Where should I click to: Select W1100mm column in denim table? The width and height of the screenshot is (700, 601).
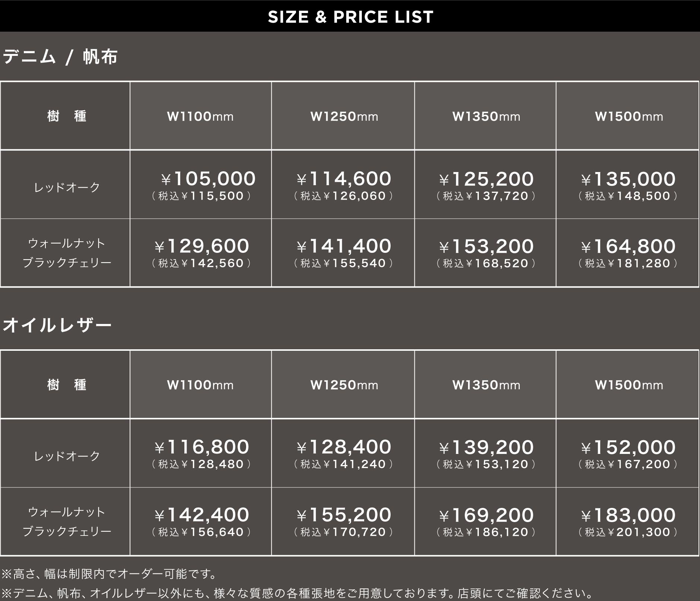pos(200,116)
